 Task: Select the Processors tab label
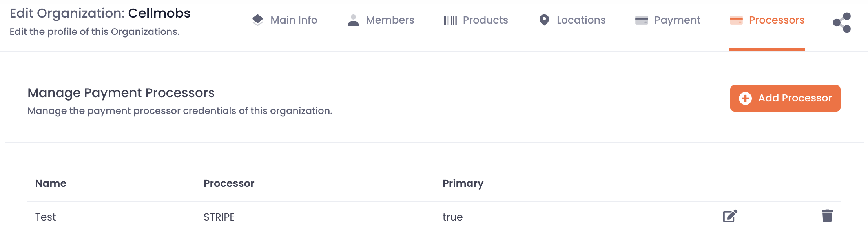(x=777, y=20)
